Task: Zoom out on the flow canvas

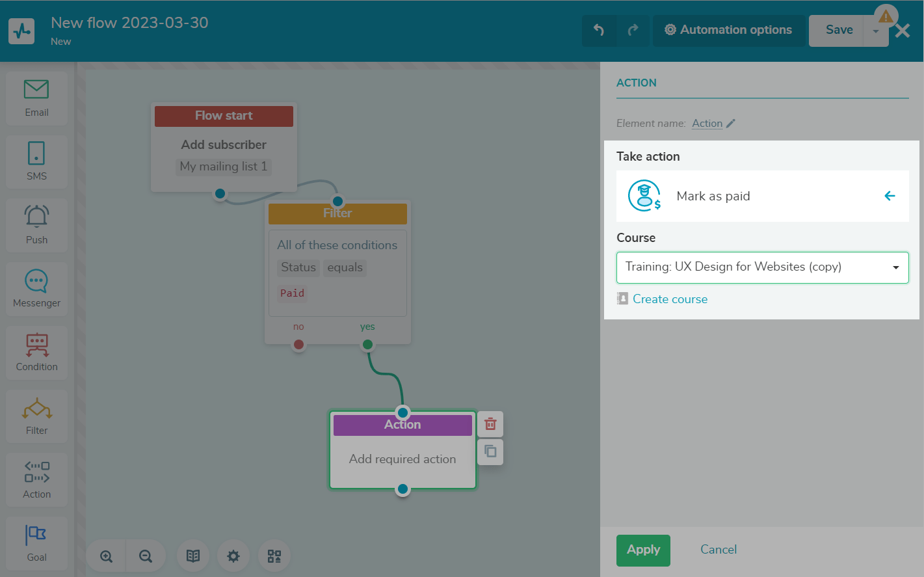Action: 146,556
